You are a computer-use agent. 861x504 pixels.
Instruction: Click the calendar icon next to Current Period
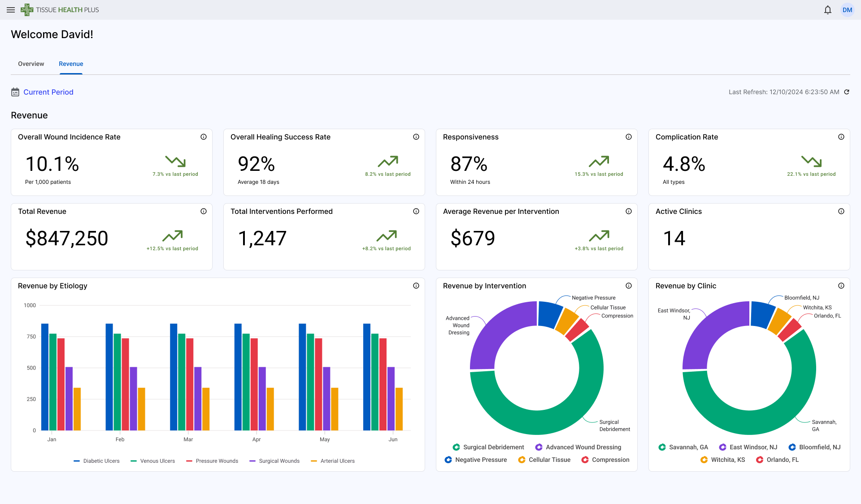pyautogui.click(x=15, y=92)
